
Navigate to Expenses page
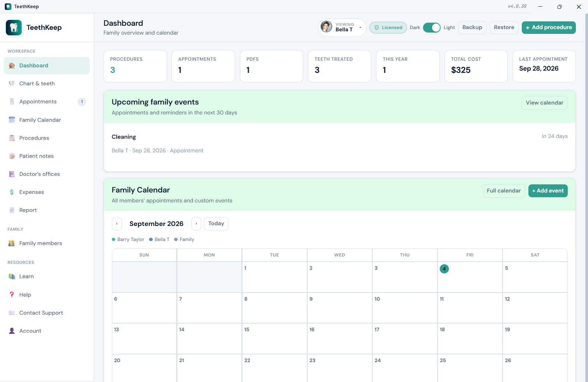47,192
